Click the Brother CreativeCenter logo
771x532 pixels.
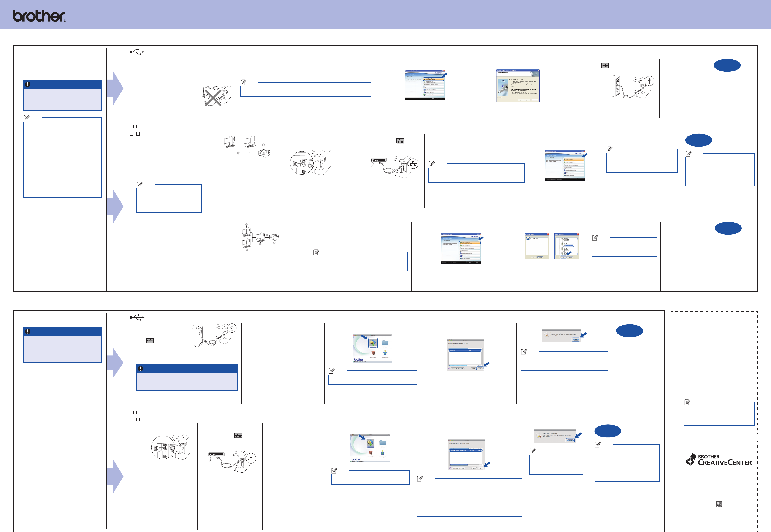719,460
